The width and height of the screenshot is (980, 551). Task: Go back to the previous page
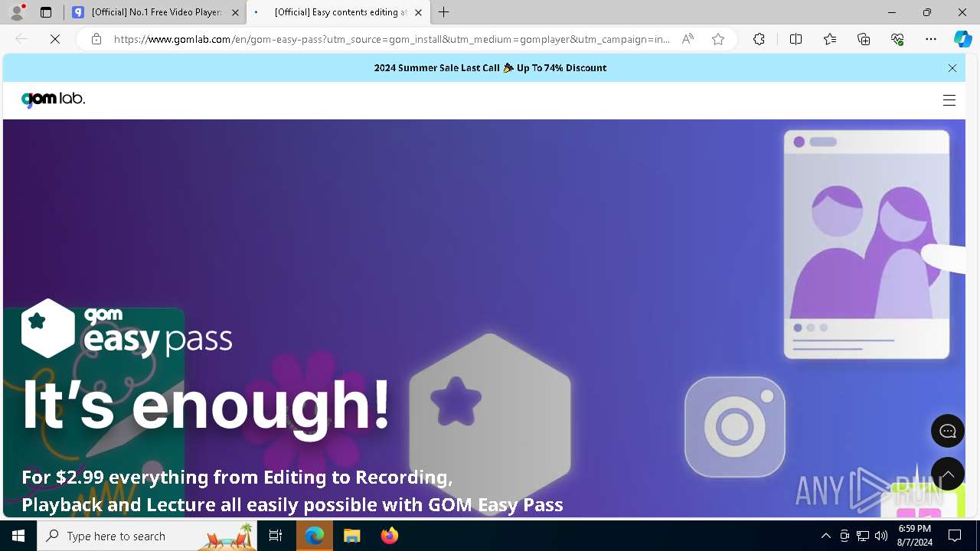click(21, 39)
